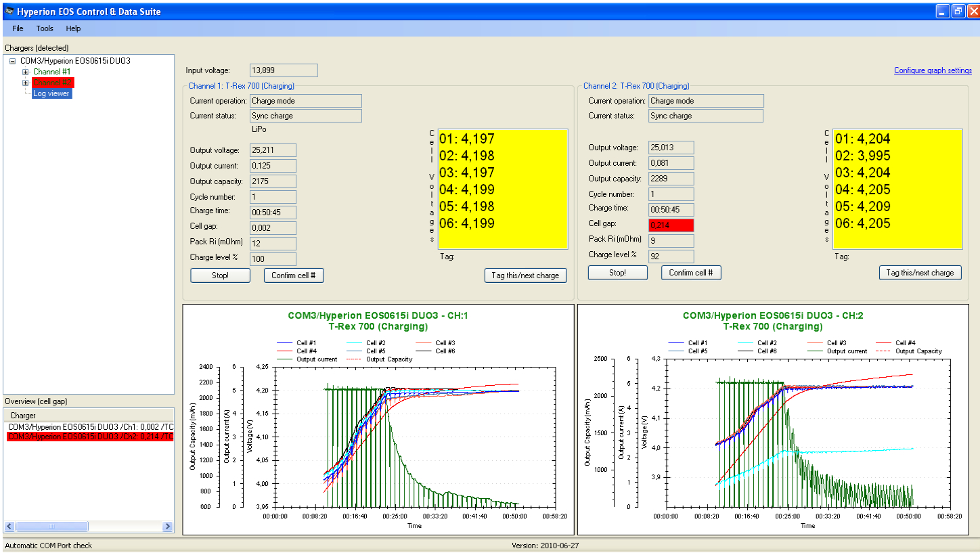Select overview row Ch1: 0,002

(89, 427)
